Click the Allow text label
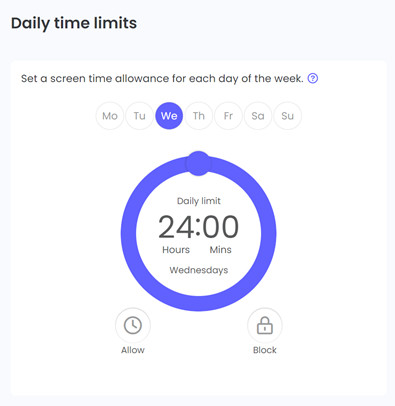 coord(133,350)
